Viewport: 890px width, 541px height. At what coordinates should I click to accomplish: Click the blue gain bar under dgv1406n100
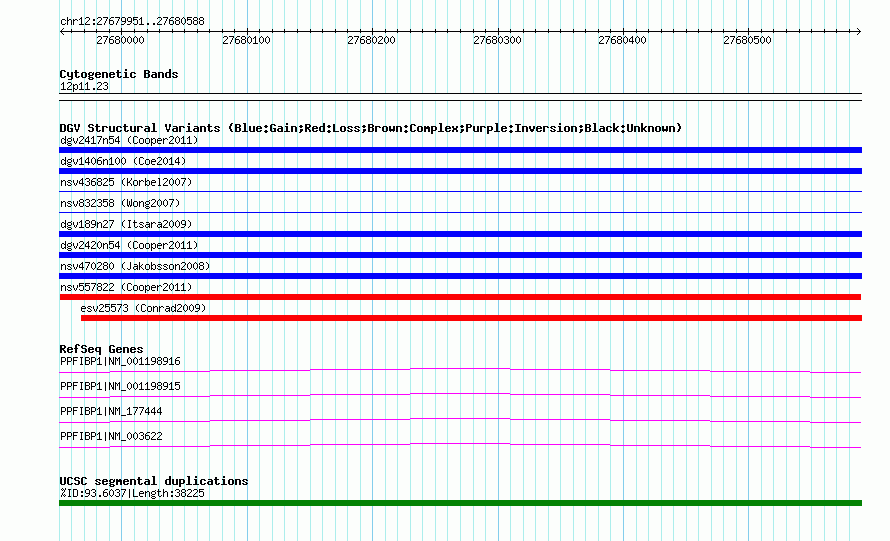tap(460, 171)
